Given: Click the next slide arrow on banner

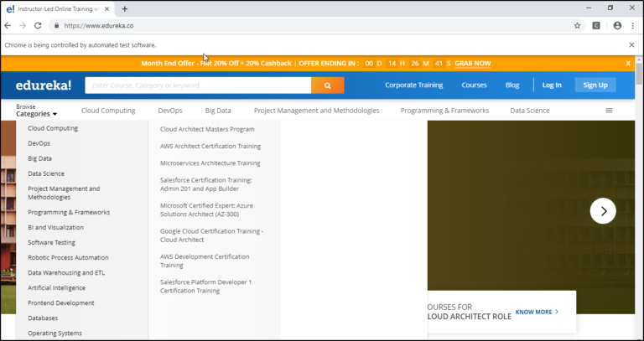Looking at the screenshot, I should pos(603,211).
